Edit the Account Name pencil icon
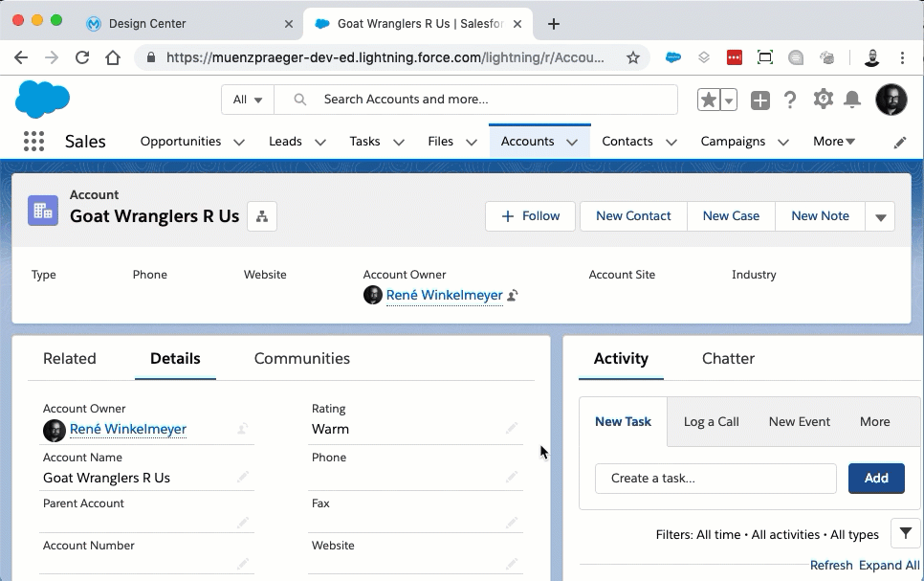The width and height of the screenshot is (924, 581). pyautogui.click(x=243, y=476)
